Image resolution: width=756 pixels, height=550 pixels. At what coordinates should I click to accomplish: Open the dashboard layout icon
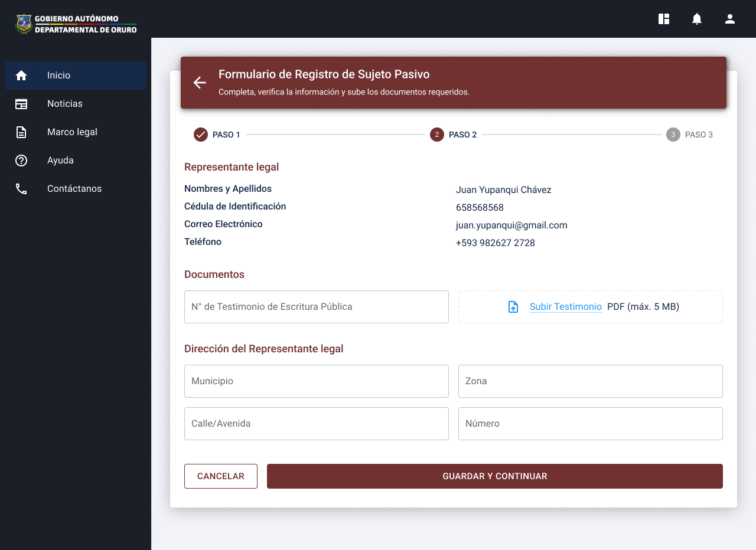pyautogui.click(x=664, y=19)
